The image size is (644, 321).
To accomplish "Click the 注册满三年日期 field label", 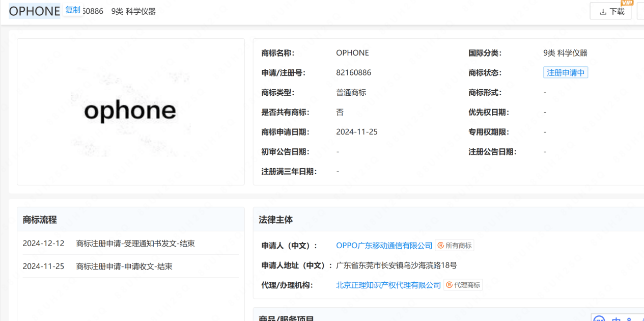I will tap(289, 172).
